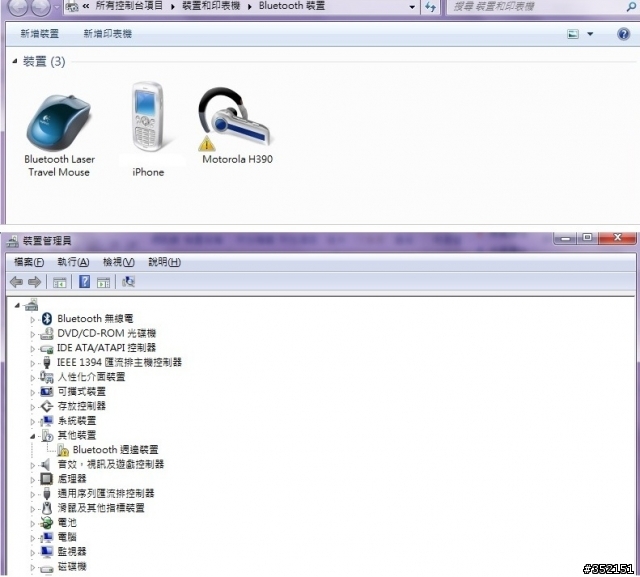Click 所有控制台項目 breadcrumb

click(x=129, y=6)
